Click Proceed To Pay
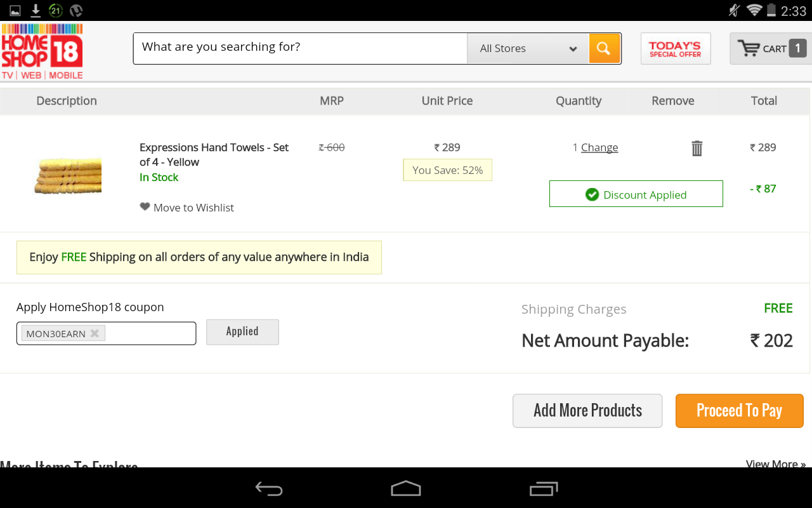Image resolution: width=812 pixels, height=508 pixels. 740,411
